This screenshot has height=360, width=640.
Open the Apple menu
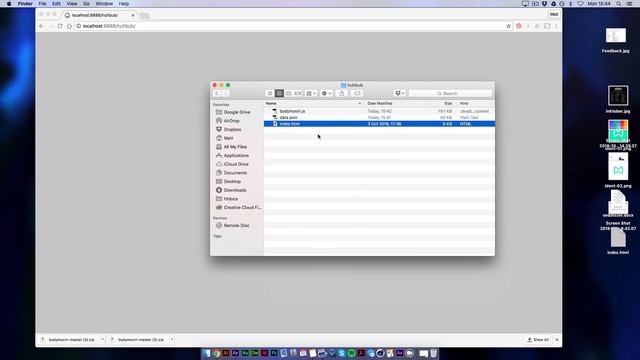pyautogui.click(x=9, y=4)
